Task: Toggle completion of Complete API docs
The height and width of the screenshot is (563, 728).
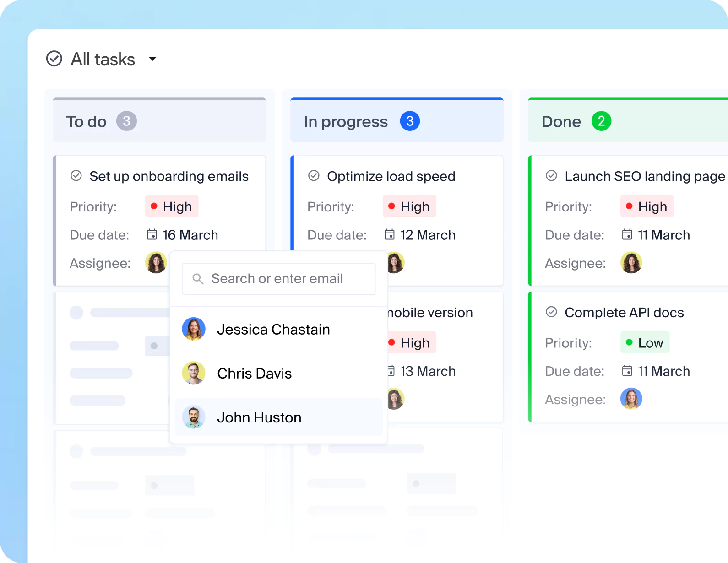Action: point(551,312)
